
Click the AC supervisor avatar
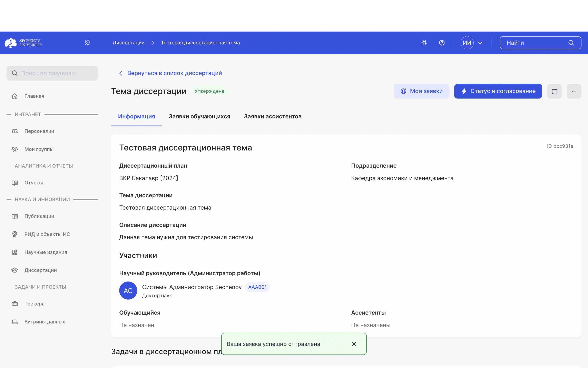[x=128, y=291]
